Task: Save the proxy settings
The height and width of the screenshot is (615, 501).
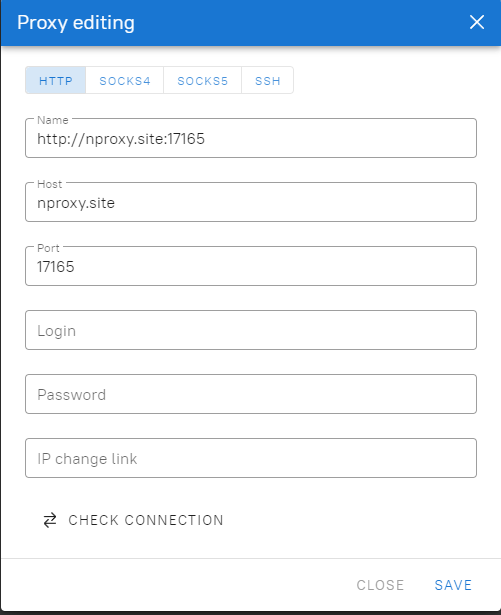Action: [453, 585]
